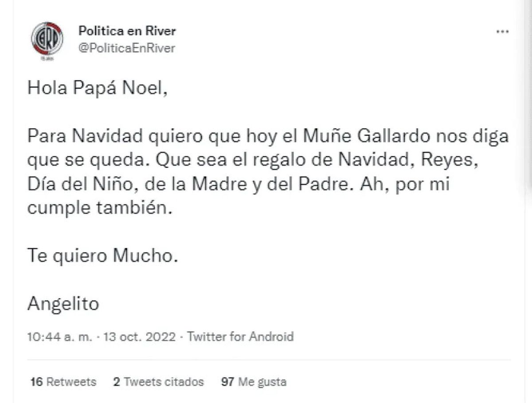Click the "cumple también." line
Viewport: 532px width, 403px height.
click(x=98, y=209)
